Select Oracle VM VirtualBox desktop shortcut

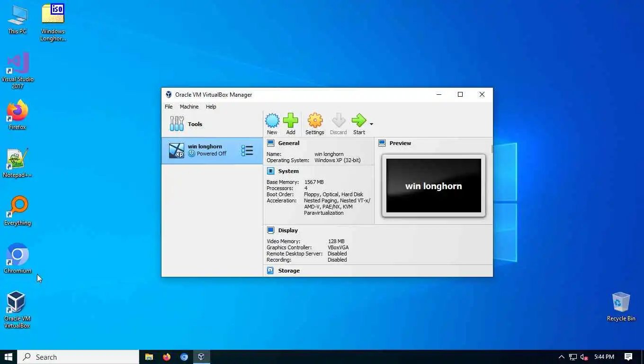pos(17,310)
